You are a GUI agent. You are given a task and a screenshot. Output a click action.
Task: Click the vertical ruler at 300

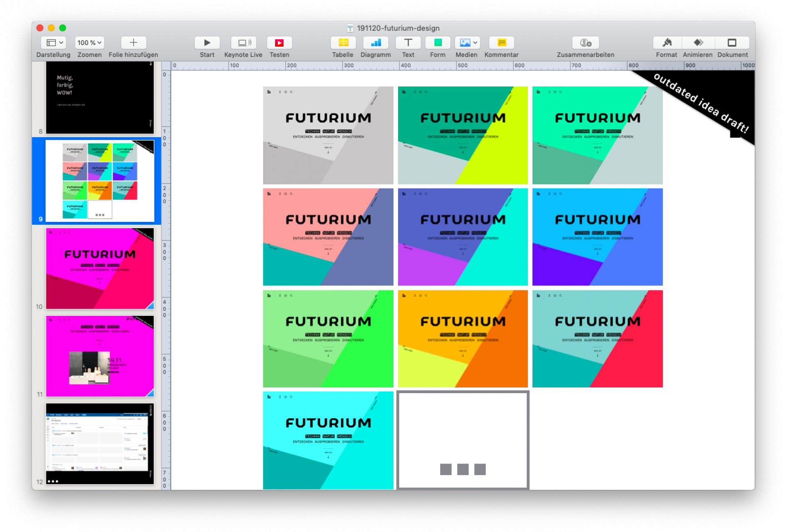pos(165,251)
